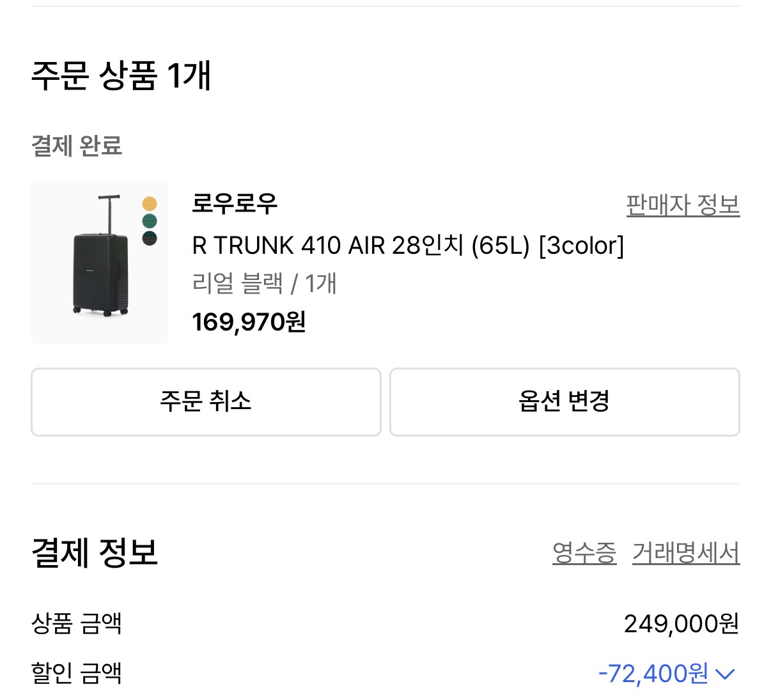Click the black color dot on product image
The height and width of the screenshot is (700, 771).
pyautogui.click(x=150, y=238)
